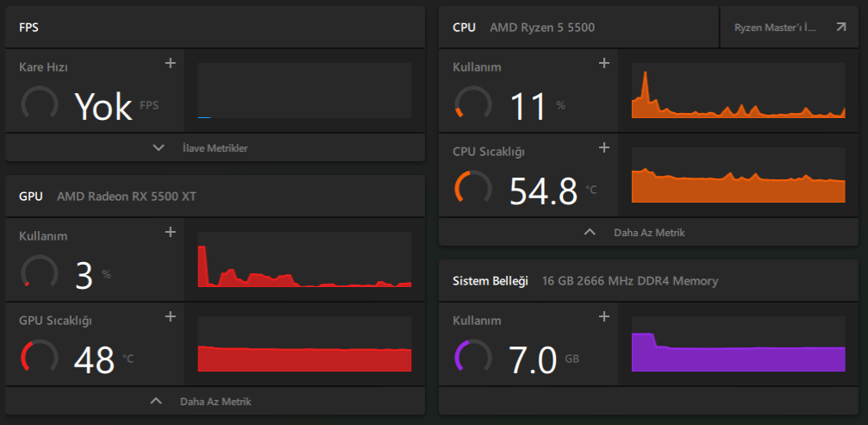This screenshot has width=868, height=425.
Task: Click the purple memory usage graph
Action: click(x=739, y=344)
